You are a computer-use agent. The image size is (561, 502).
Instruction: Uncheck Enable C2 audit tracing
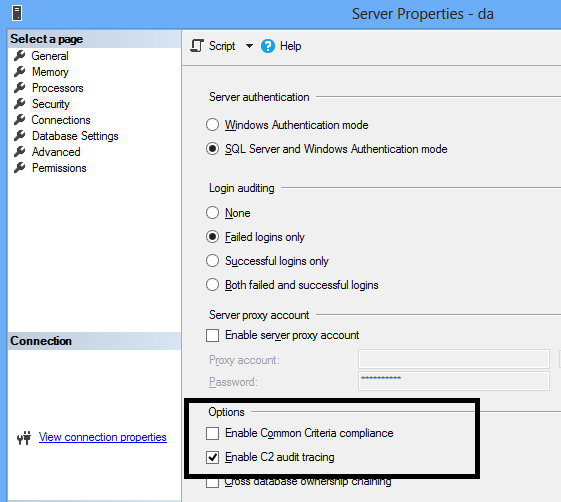[213, 457]
